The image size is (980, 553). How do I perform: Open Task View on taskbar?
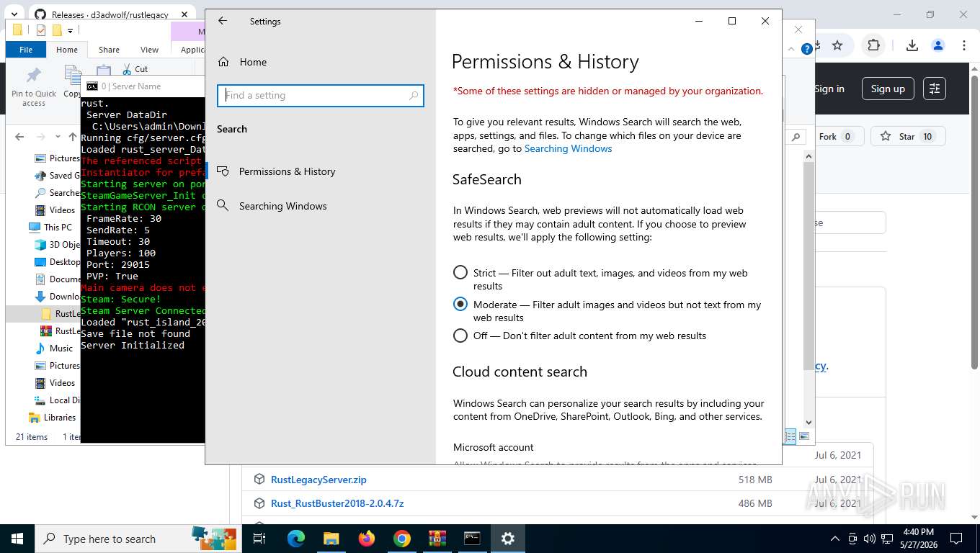point(260,539)
